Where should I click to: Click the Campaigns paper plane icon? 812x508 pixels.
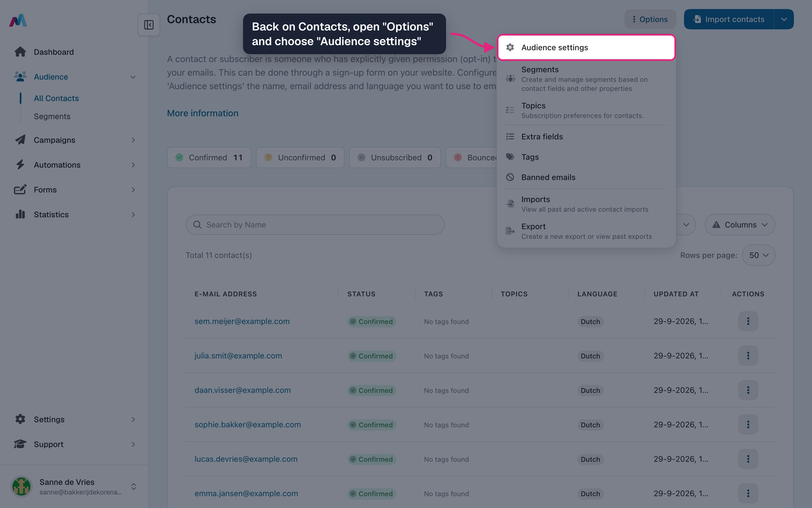click(x=20, y=140)
